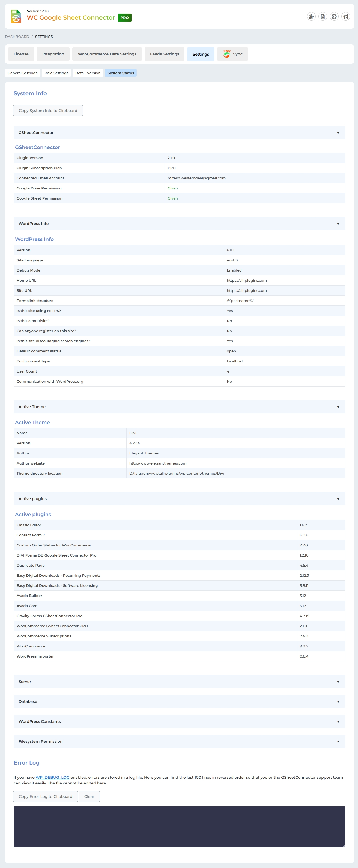Screen dimensions: 358x868
Task: Click the green PRO badge
Action: (125, 18)
